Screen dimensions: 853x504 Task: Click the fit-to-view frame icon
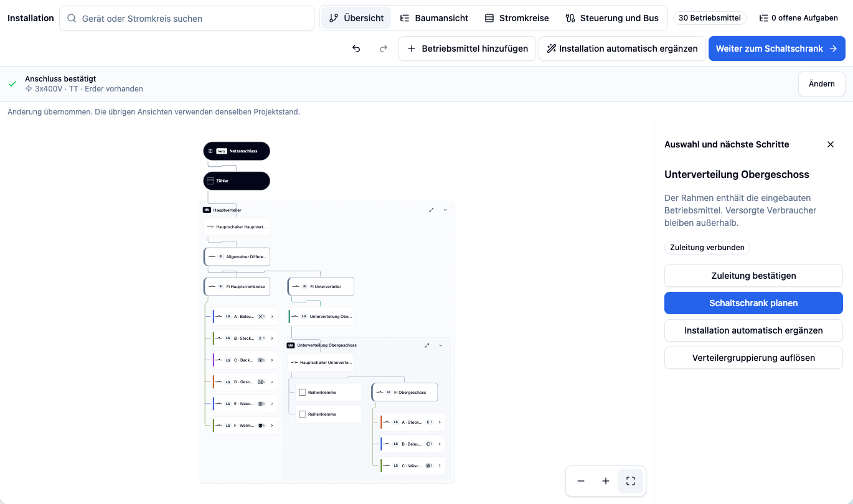tap(631, 481)
